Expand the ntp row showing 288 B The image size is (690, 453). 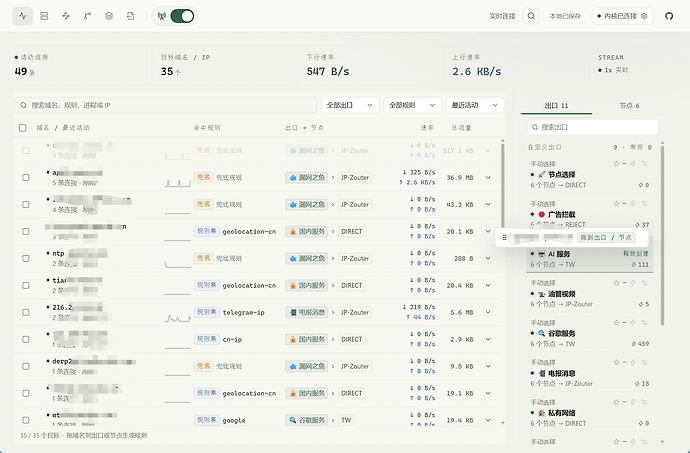point(488,258)
